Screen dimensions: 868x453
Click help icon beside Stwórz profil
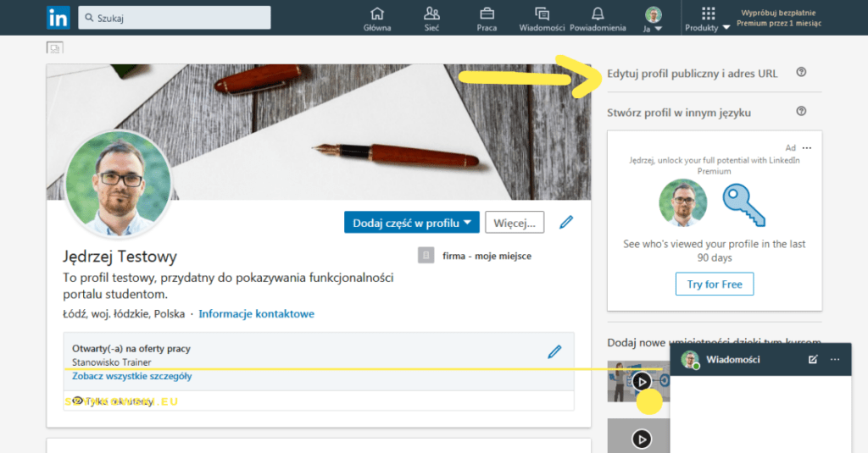coord(801,111)
